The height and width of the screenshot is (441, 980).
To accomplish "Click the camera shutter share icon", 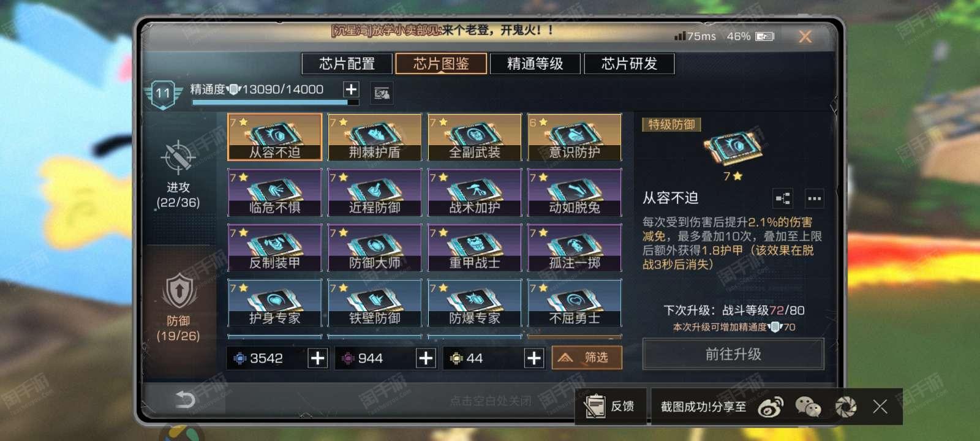I will pos(846,407).
